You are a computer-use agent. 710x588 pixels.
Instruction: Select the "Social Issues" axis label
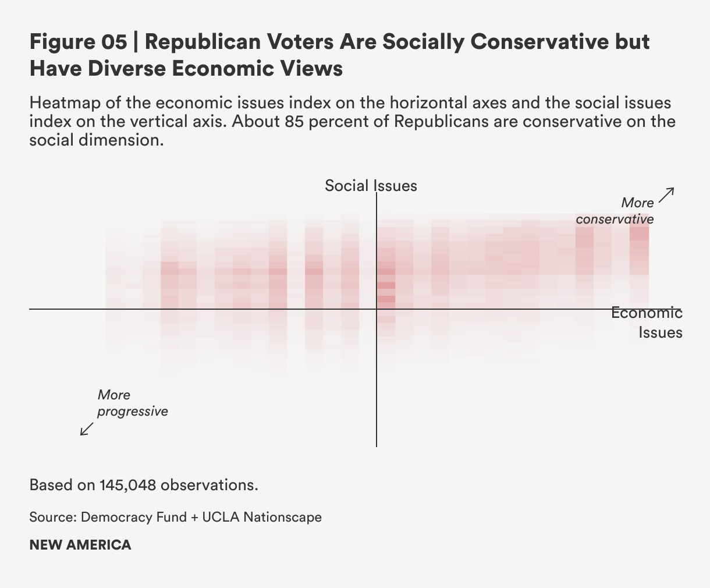tap(371, 186)
